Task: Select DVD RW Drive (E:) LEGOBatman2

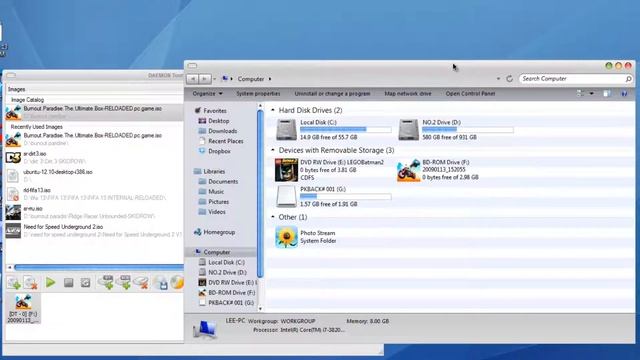Action: [330, 170]
